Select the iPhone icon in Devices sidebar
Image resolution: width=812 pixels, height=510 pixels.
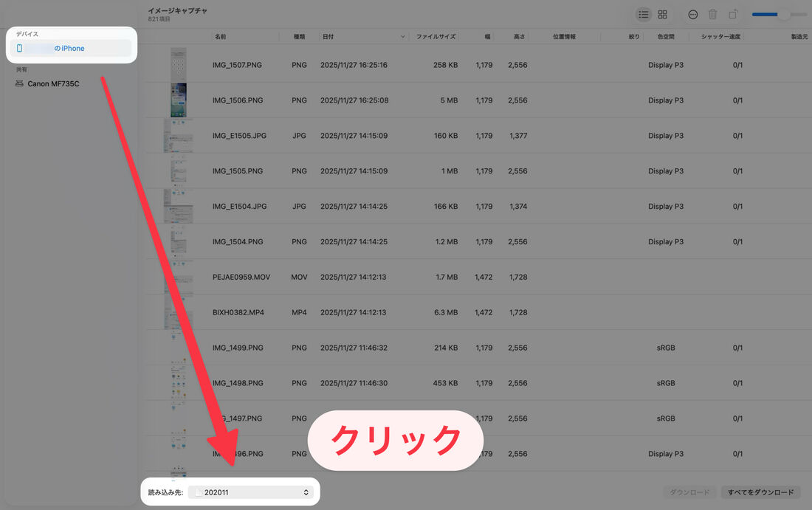[18, 47]
